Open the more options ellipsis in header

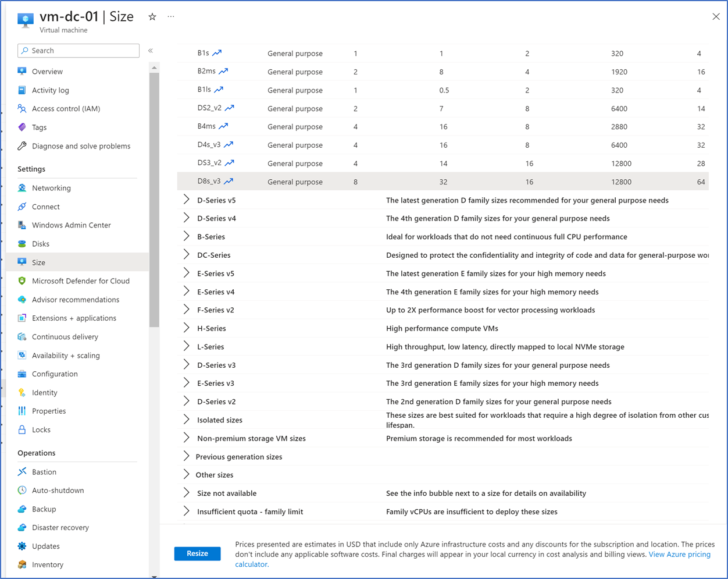171,17
